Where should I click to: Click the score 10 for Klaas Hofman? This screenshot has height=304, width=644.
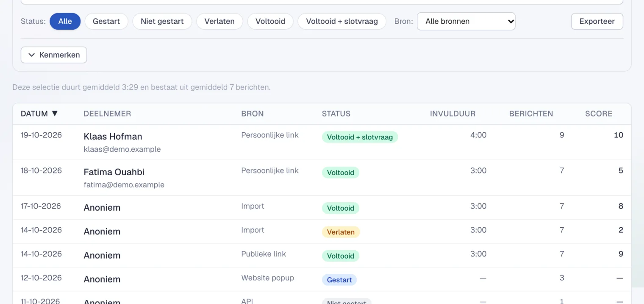(x=619, y=135)
